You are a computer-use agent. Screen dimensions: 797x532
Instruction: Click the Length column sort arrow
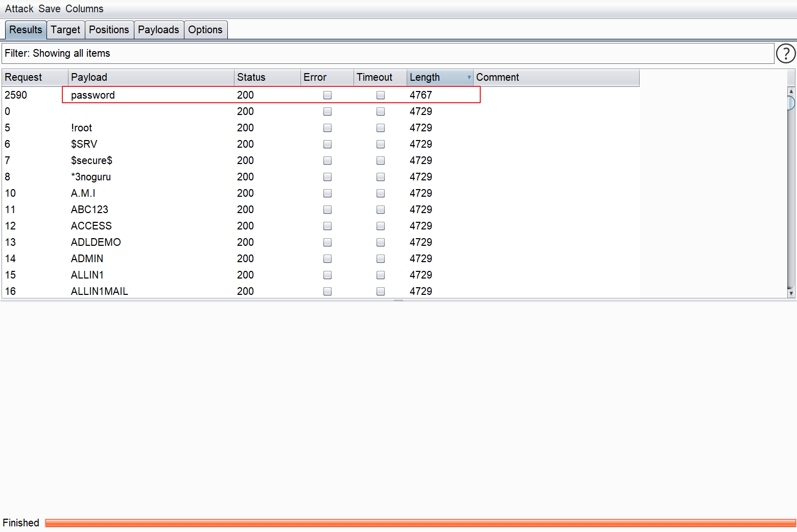469,77
